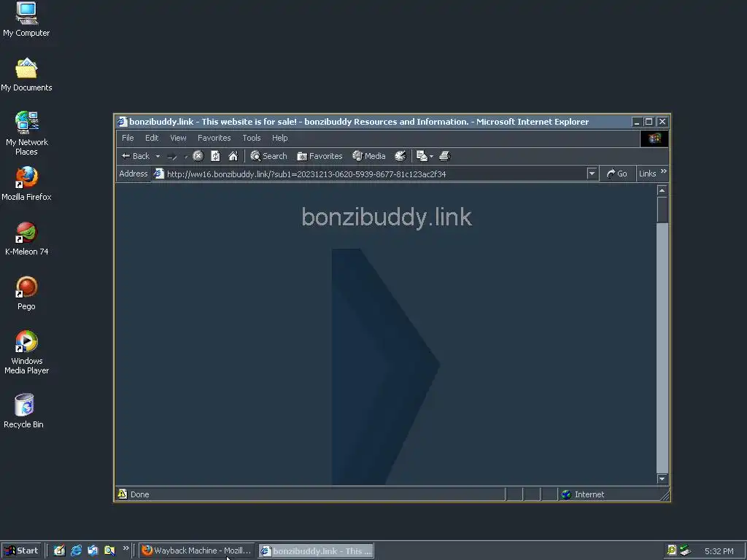Open the Edit menu
Screen dimensions: 747x560
point(152,138)
